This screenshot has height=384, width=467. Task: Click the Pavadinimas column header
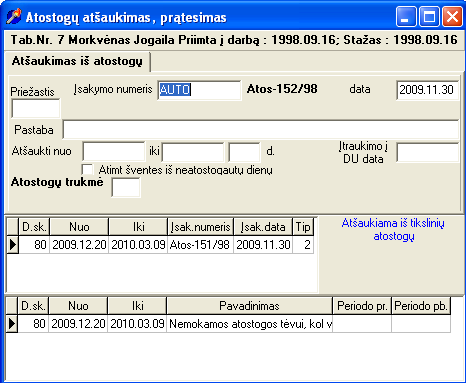[249, 306]
